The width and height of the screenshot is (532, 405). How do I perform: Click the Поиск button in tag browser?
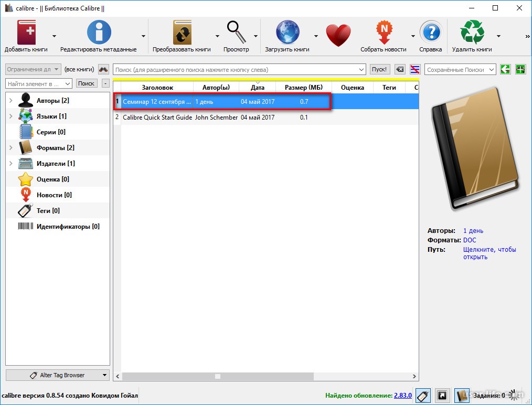[x=87, y=83]
